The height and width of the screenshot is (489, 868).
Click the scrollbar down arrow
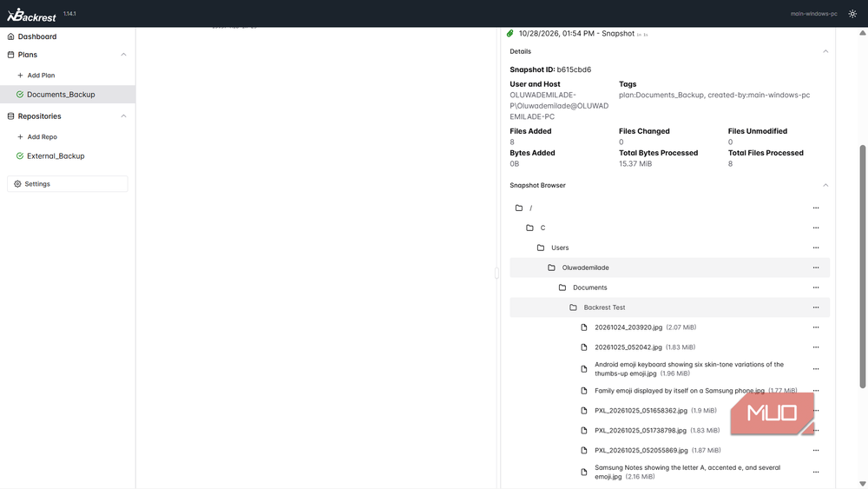point(863,484)
